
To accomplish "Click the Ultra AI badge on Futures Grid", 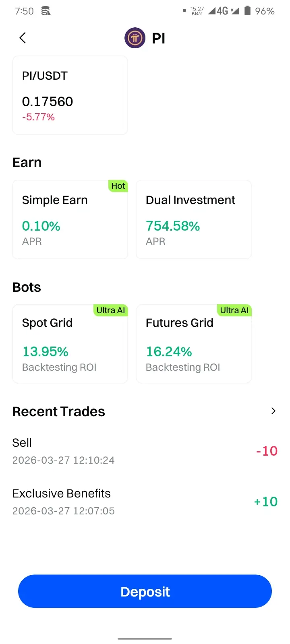I will pos(234,310).
